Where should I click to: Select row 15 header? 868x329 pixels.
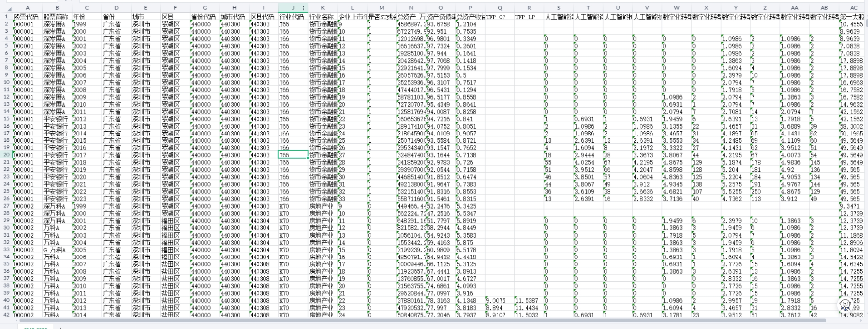pyautogui.click(x=6, y=119)
